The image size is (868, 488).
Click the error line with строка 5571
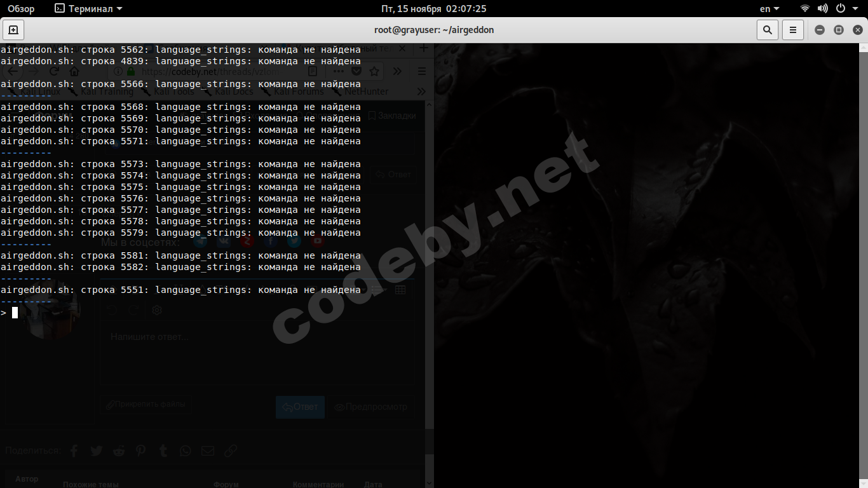click(x=180, y=141)
